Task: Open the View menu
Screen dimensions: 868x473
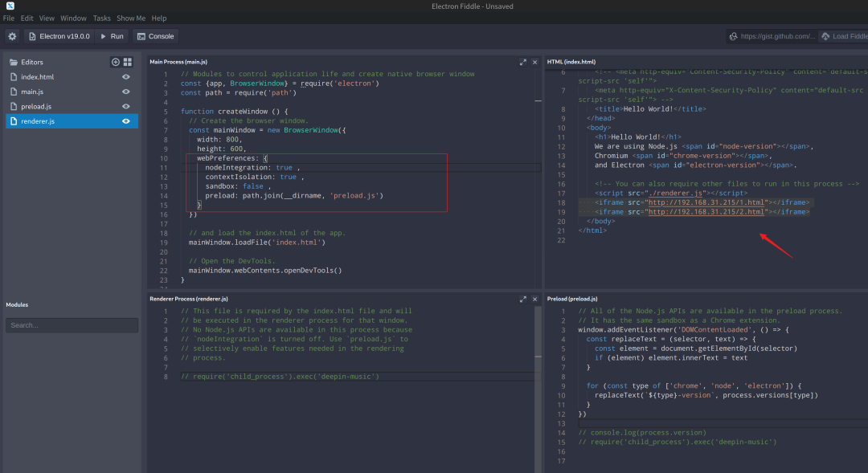Action: click(47, 18)
